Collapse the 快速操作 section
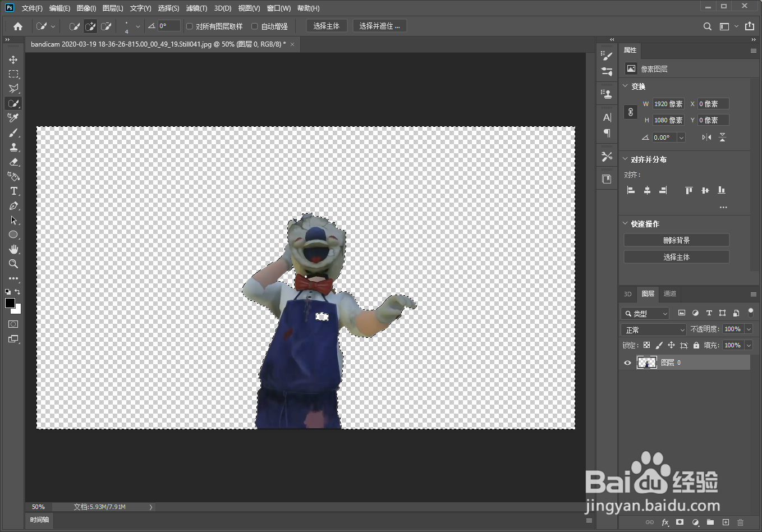Screen dimensions: 762x532 click(625, 223)
